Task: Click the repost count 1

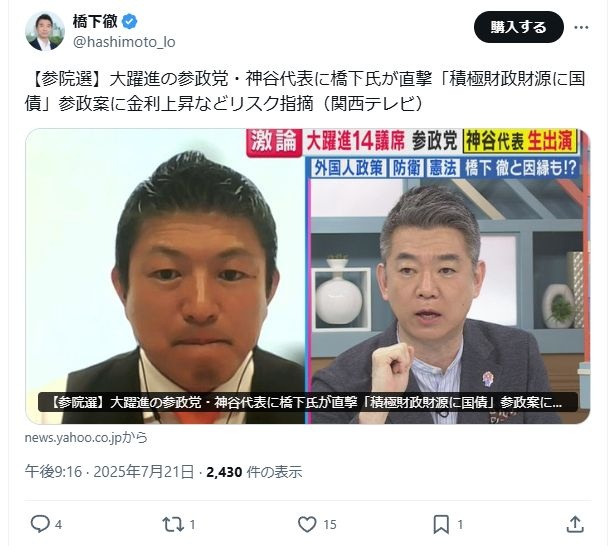Action: tap(192, 525)
